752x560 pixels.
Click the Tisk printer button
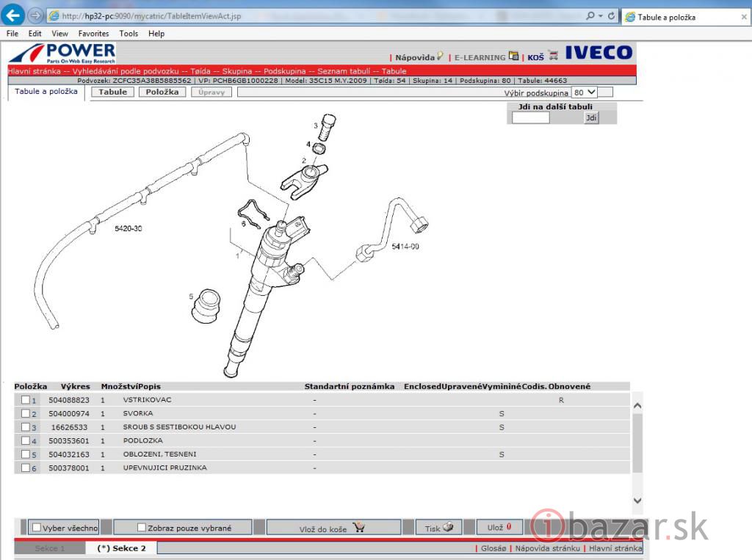pyautogui.click(x=440, y=528)
